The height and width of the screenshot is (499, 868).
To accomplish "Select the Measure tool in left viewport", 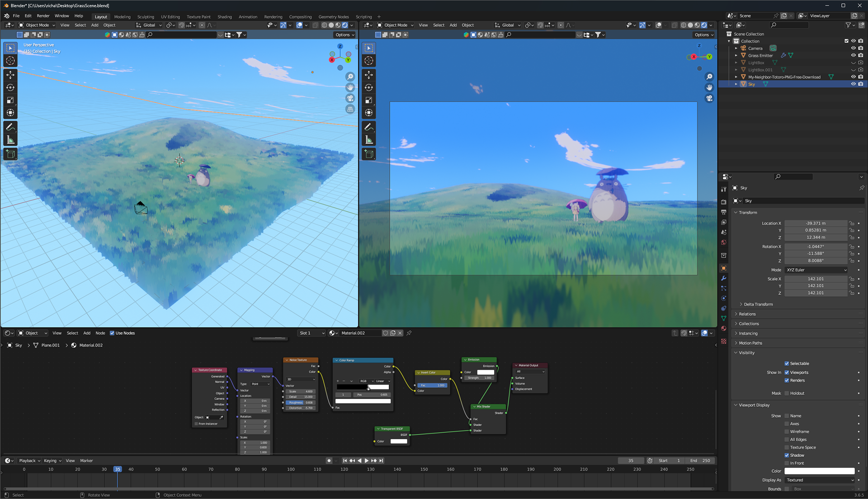I will pos(10,140).
